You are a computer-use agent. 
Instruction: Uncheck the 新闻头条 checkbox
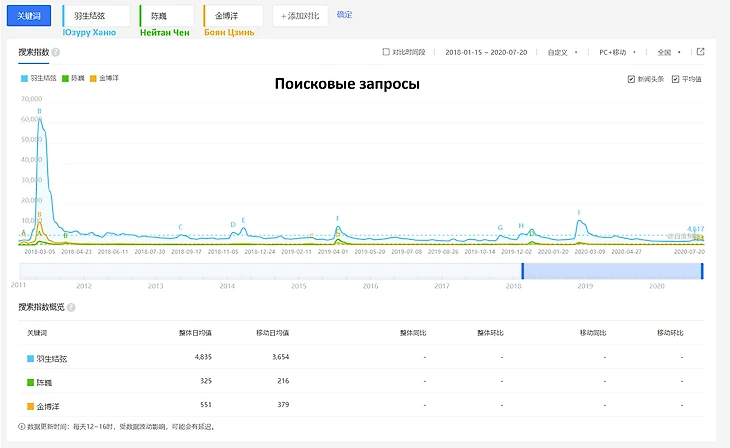point(630,79)
